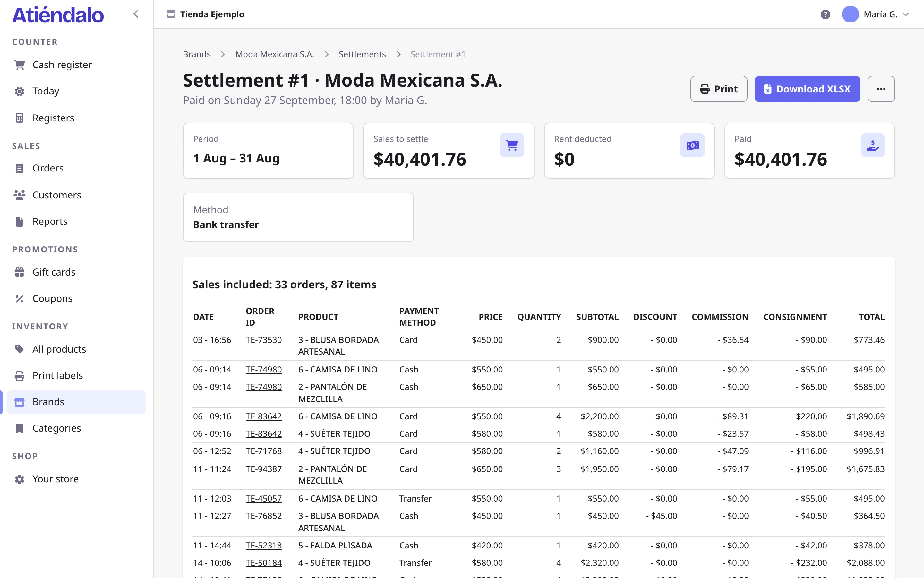Screen dimensions: 924x578
Task: Open order TE-74980 for CAMISA DE LINO
Action: [263, 370]
